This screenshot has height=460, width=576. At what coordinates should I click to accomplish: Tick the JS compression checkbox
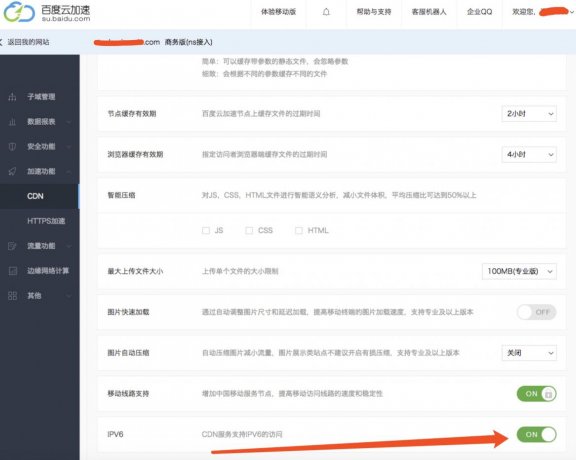point(206,230)
